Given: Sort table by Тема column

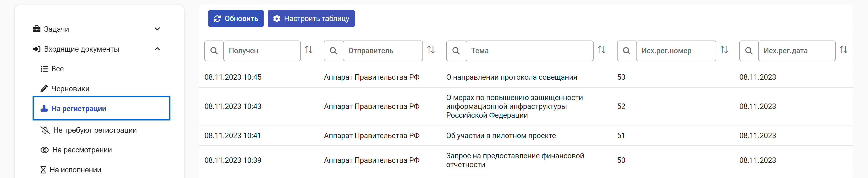Looking at the screenshot, I should pyautogui.click(x=602, y=50).
